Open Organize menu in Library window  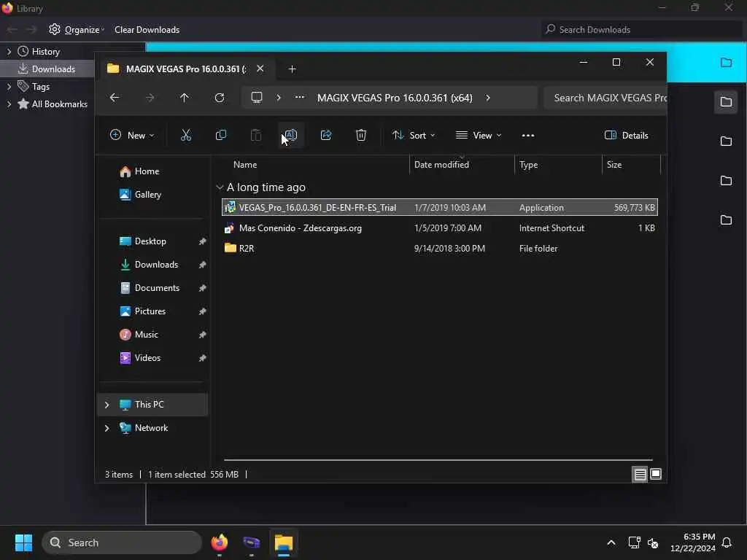coord(76,29)
